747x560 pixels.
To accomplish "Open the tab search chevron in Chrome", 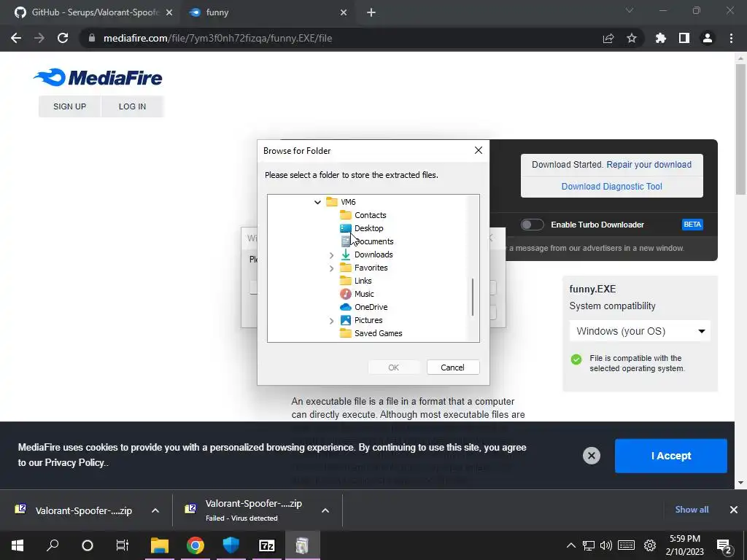I will click(x=630, y=10).
